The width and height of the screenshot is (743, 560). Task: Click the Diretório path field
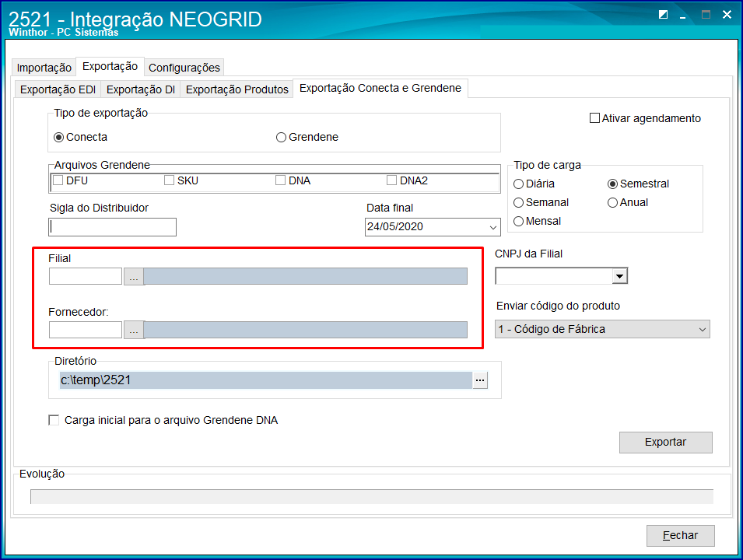click(266, 380)
